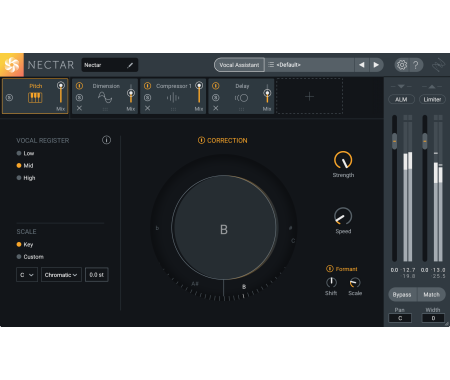Solo the Compressor 1 module

(147, 98)
